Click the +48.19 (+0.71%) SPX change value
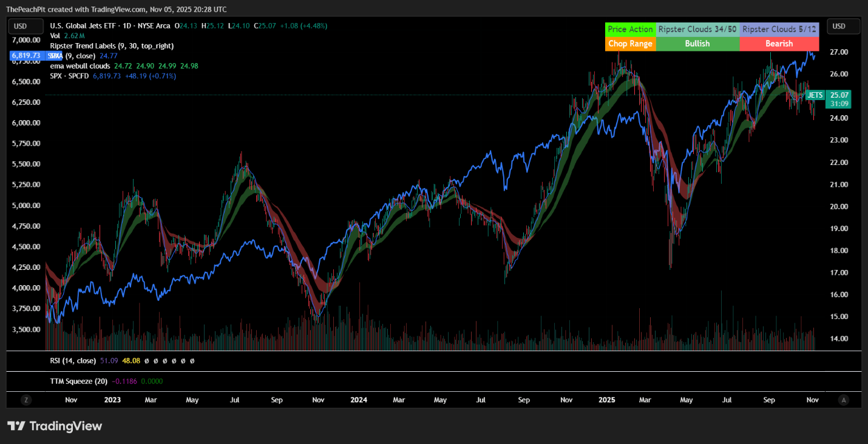868x444 pixels. 151,76
